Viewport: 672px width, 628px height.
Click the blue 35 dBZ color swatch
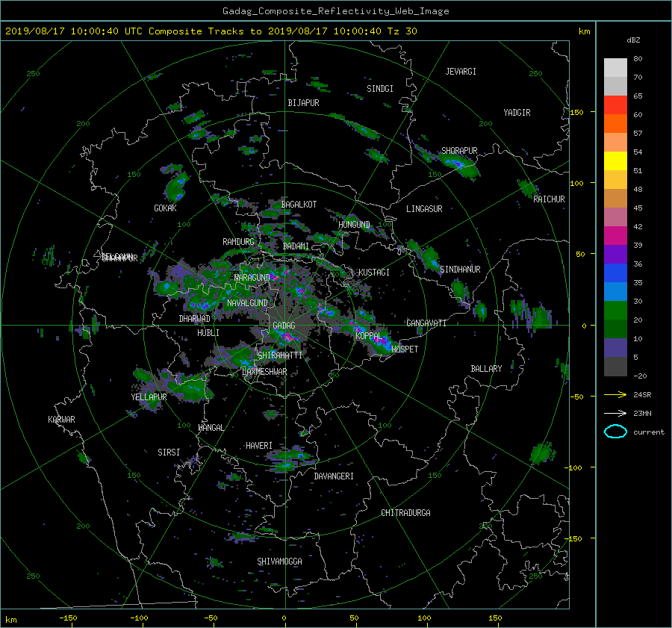coord(615,273)
